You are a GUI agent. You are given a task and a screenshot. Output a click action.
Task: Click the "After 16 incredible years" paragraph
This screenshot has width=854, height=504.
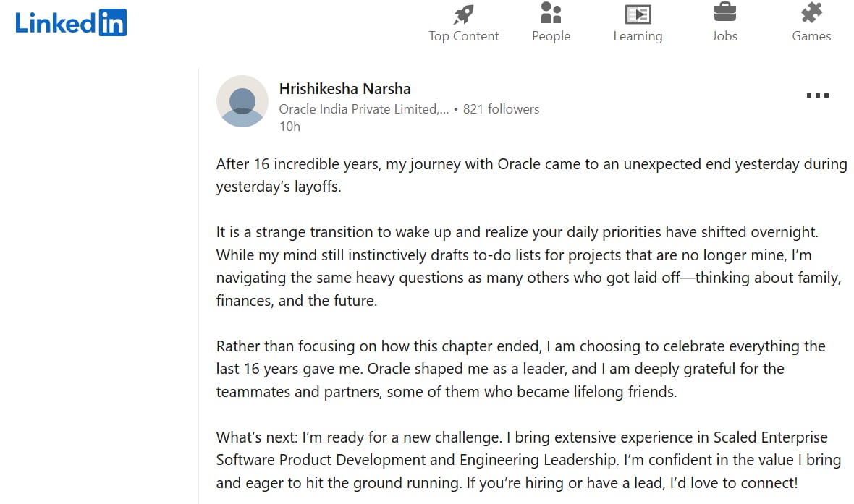click(x=531, y=175)
